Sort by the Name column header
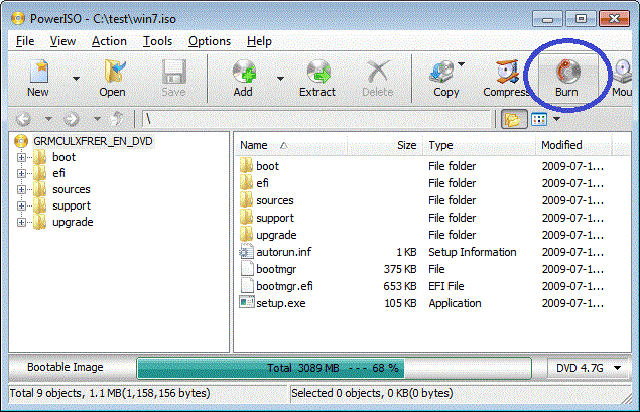 click(x=291, y=145)
